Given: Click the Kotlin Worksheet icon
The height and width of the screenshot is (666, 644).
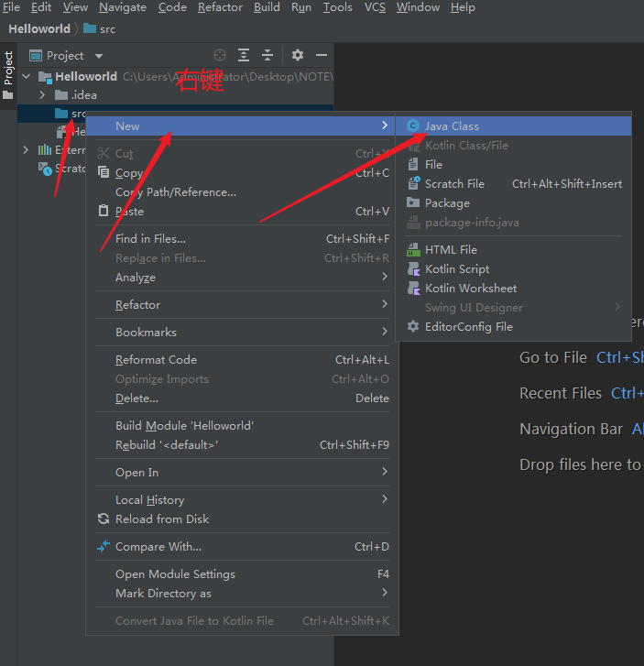Looking at the screenshot, I should [x=413, y=288].
